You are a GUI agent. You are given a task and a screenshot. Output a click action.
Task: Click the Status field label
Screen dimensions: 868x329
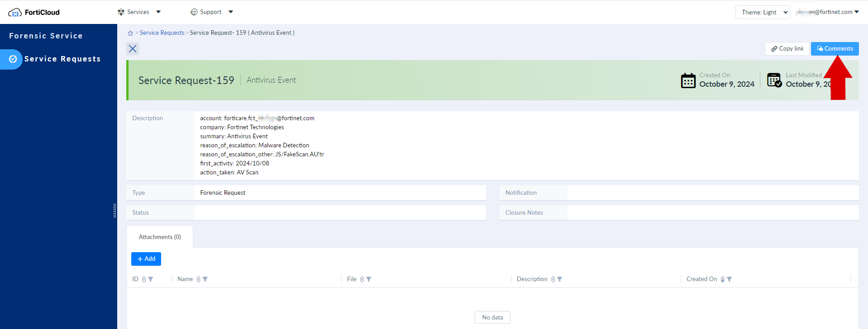point(140,213)
